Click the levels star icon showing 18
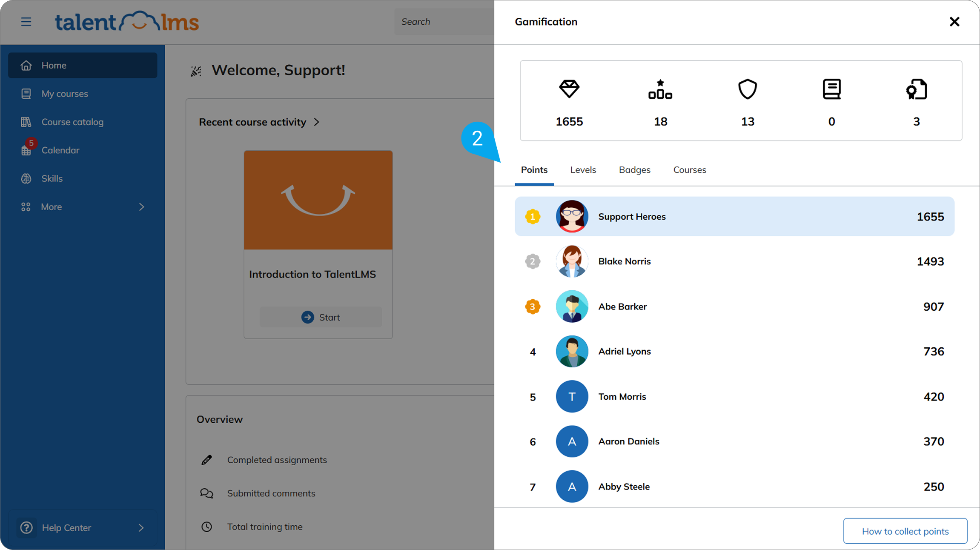 (660, 89)
